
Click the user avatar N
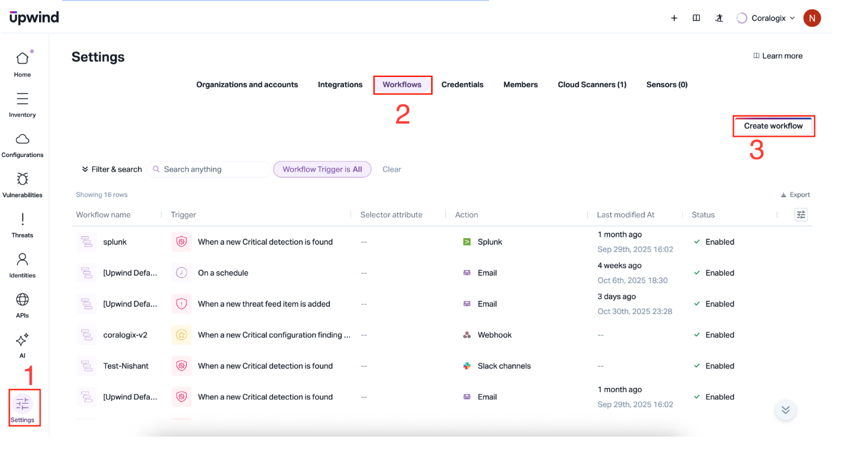tap(811, 18)
